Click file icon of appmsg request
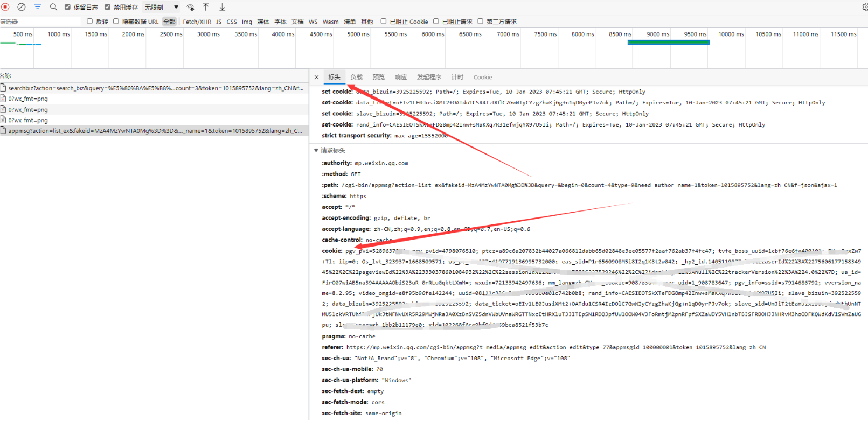Viewport: 868px width, 421px height. [x=3, y=130]
